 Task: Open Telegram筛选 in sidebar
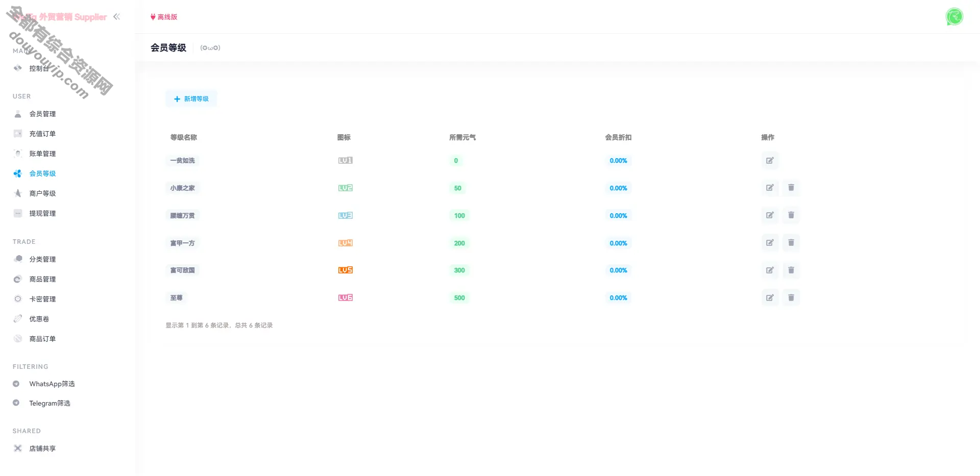(50, 404)
